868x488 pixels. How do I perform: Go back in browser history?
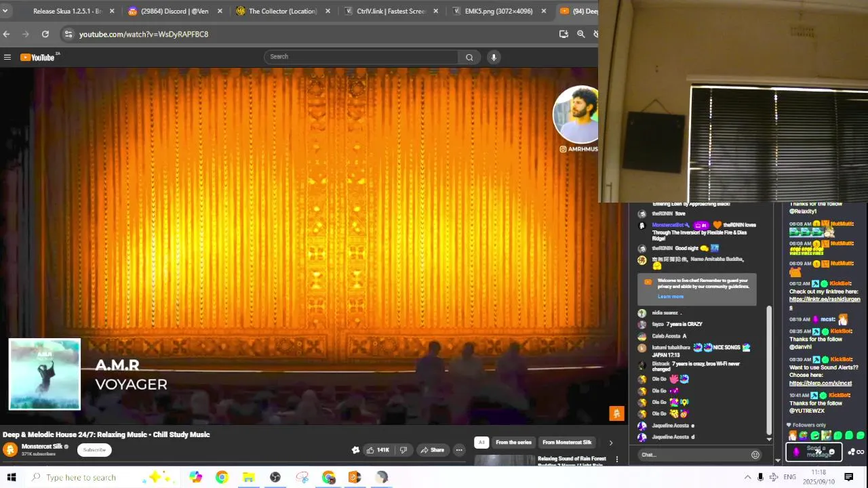6,34
